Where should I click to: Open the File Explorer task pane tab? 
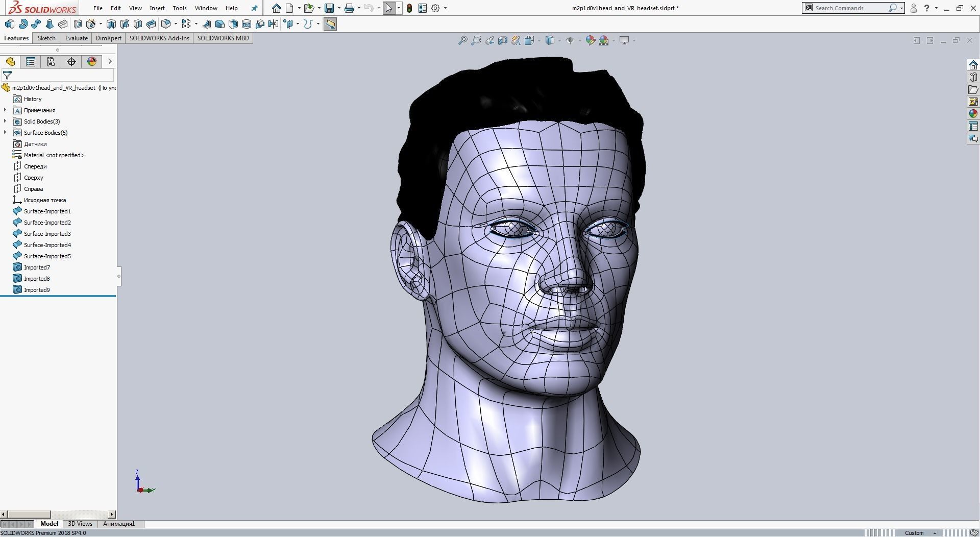pyautogui.click(x=973, y=89)
